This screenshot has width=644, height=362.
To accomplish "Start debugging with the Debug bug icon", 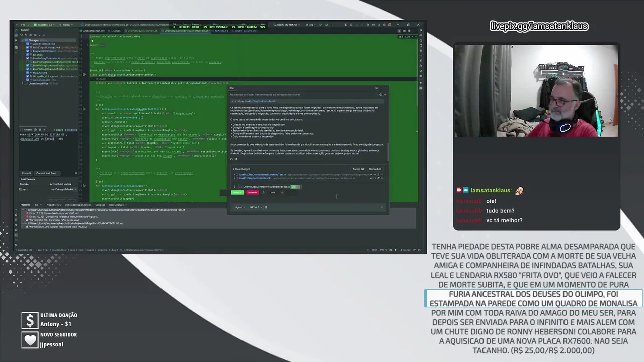I will [326, 25].
